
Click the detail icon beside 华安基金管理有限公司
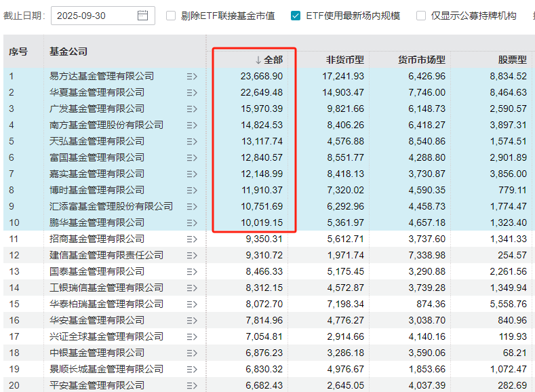pyautogui.click(x=191, y=320)
